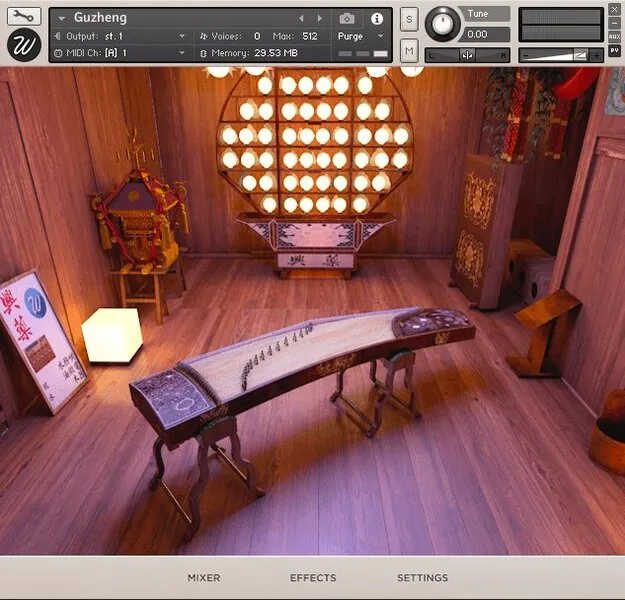Open the SETTINGS tab

423,578
